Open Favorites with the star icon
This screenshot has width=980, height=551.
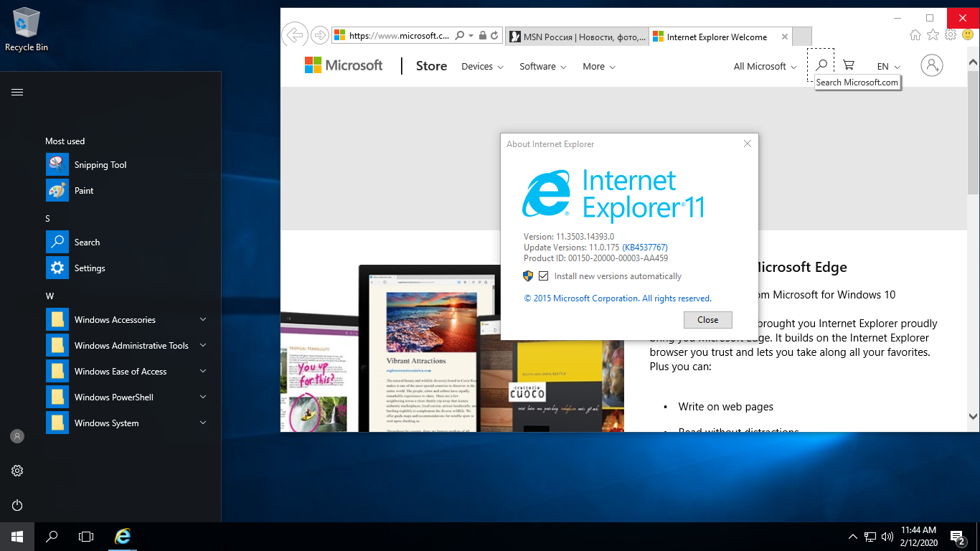click(x=933, y=34)
